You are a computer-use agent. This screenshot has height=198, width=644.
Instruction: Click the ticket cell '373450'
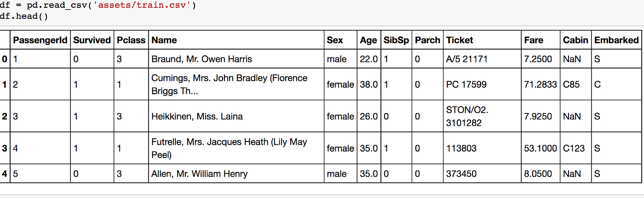(x=461, y=174)
